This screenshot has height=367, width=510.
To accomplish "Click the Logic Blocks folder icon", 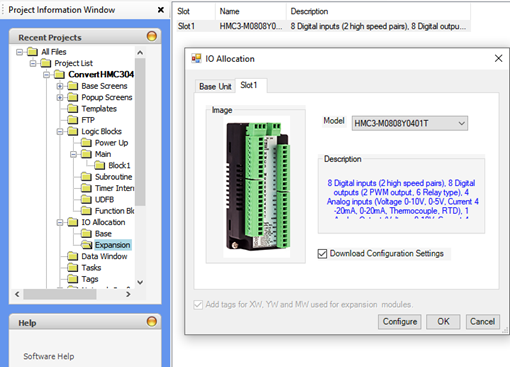I will 72,131.
